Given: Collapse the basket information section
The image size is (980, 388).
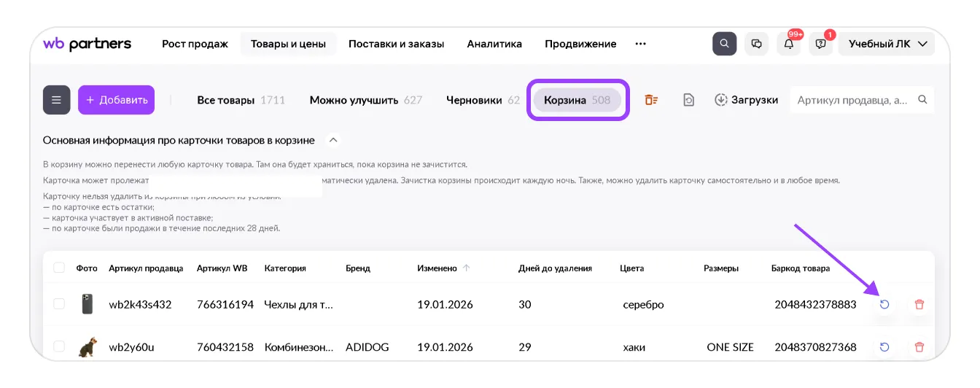Looking at the screenshot, I should click(x=333, y=140).
